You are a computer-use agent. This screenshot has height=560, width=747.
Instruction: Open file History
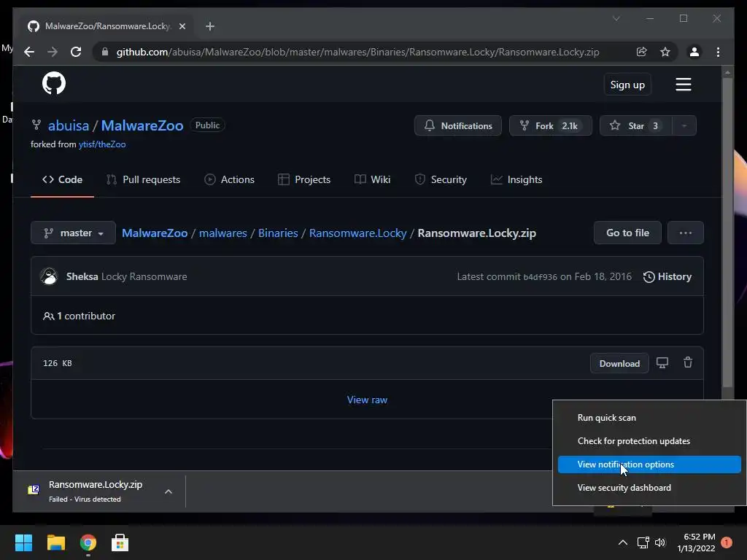click(x=667, y=276)
